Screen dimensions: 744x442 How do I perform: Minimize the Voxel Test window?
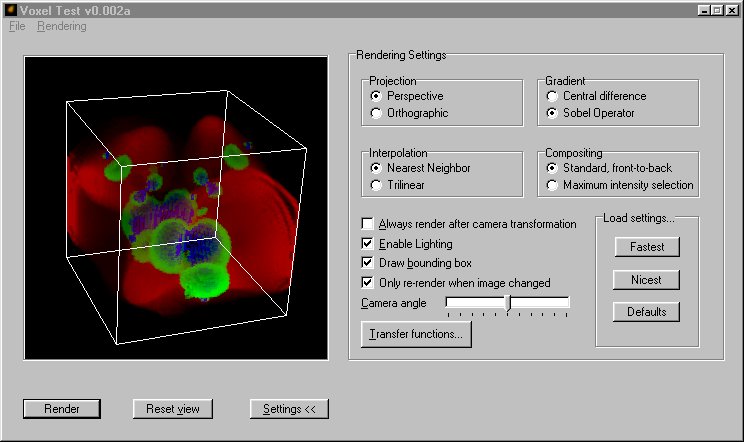(x=704, y=10)
